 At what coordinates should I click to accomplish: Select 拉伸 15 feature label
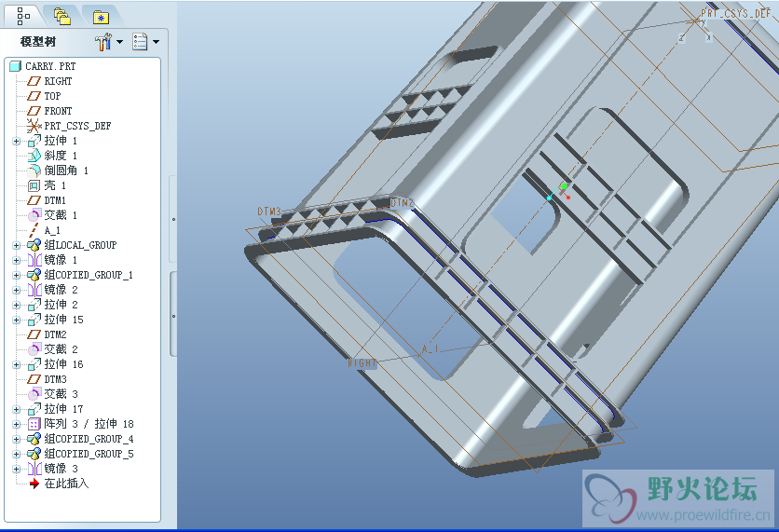coord(64,320)
